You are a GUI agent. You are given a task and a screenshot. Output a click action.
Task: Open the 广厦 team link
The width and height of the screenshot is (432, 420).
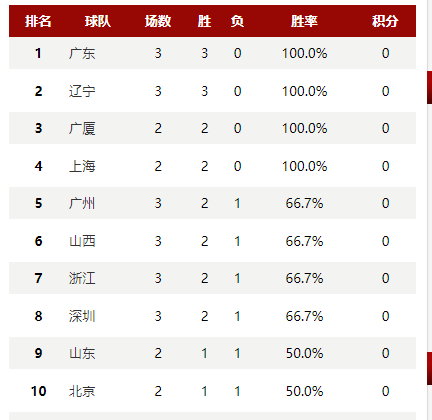tap(82, 128)
